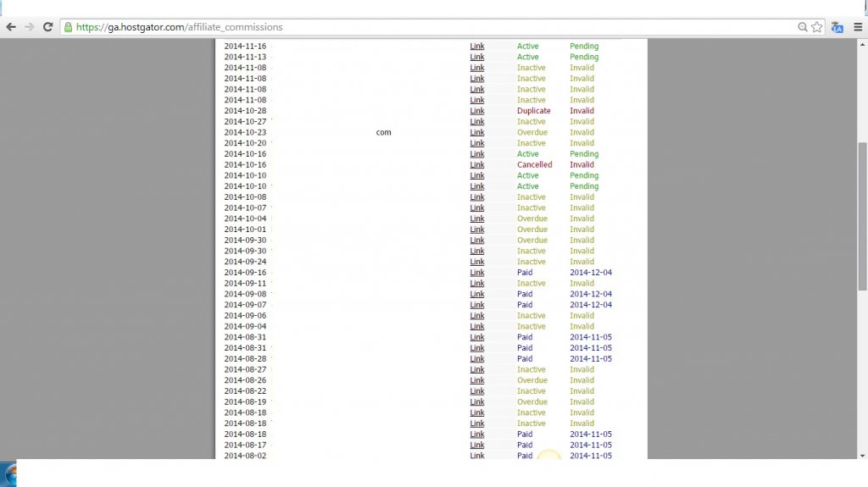Image resolution: width=868 pixels, height=487 pixels.
Task: Open Link in the 2014-08-26 row
Action: (477, 380)
